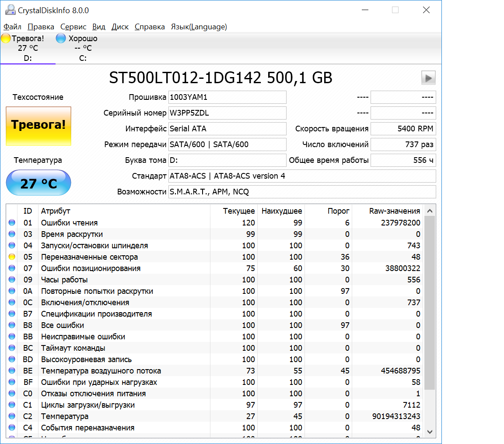Screen dimensions: 504x444
Task: Click the serial number field W3PP5ZDL
Action: tap(227, 113)
